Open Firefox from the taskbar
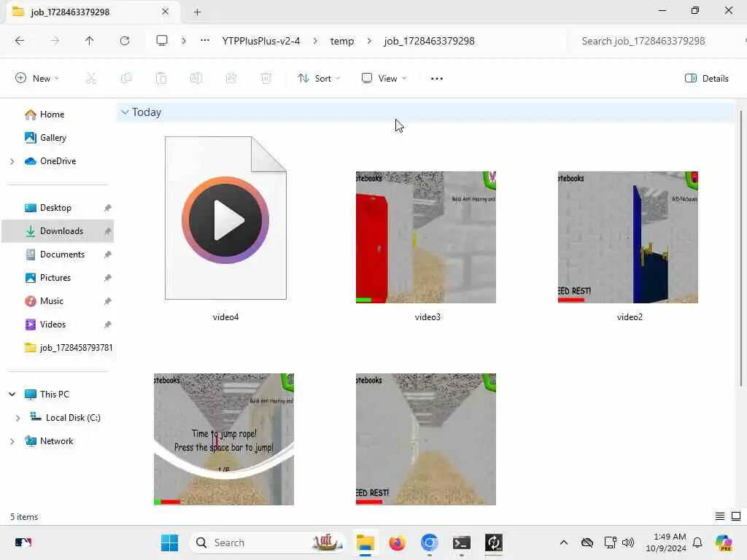The width and height of the screenshot is (747, 560). tap(398, 542)
